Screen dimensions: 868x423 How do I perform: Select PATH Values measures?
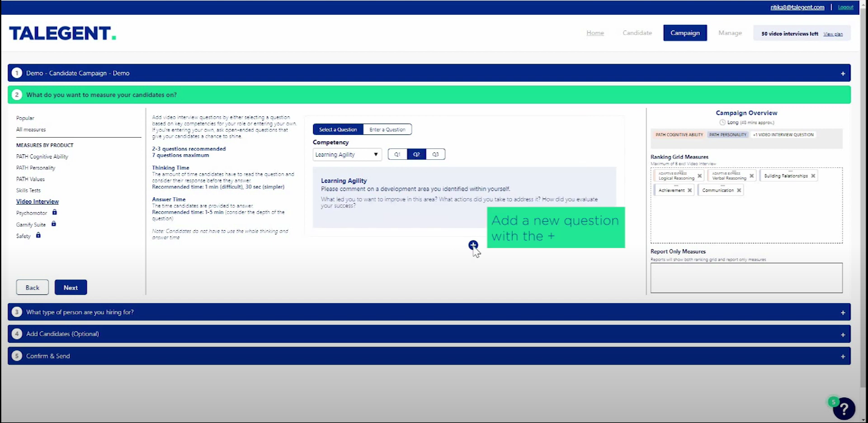[30, 179]
